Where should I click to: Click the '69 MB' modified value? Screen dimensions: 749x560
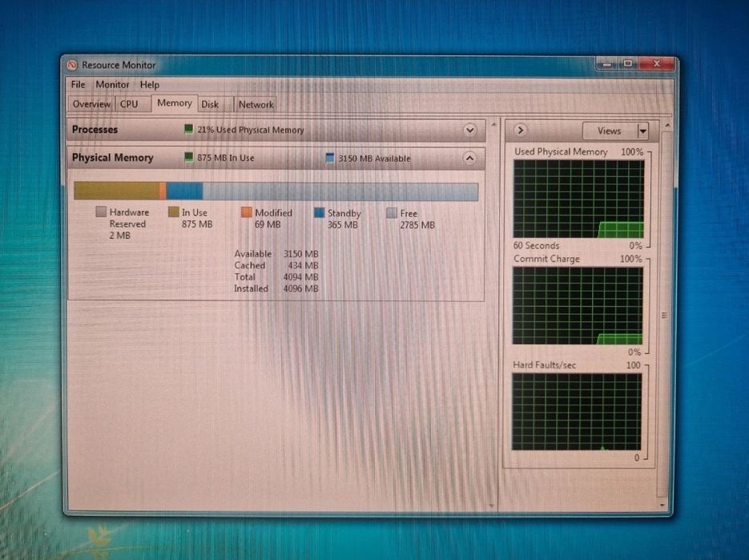[x=268, y=224]
